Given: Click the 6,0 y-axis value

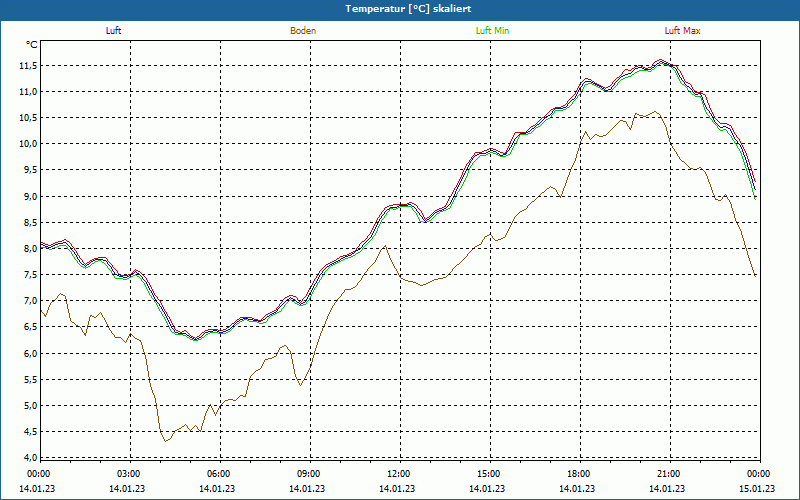Looking at the screenshot, I should 30,353.
